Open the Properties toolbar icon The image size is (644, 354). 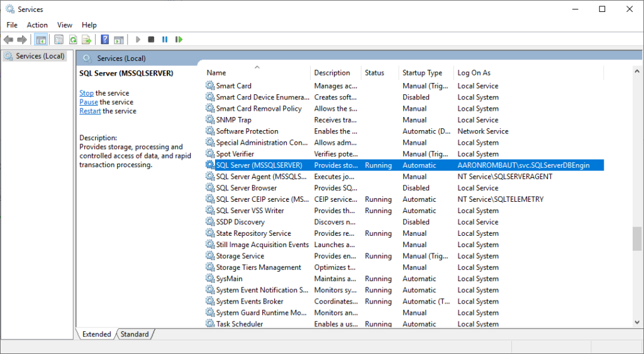58,40
